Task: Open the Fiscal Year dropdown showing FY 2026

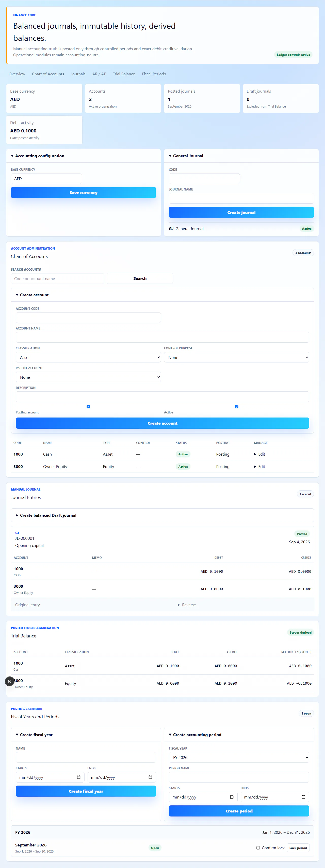Action: 239,757
